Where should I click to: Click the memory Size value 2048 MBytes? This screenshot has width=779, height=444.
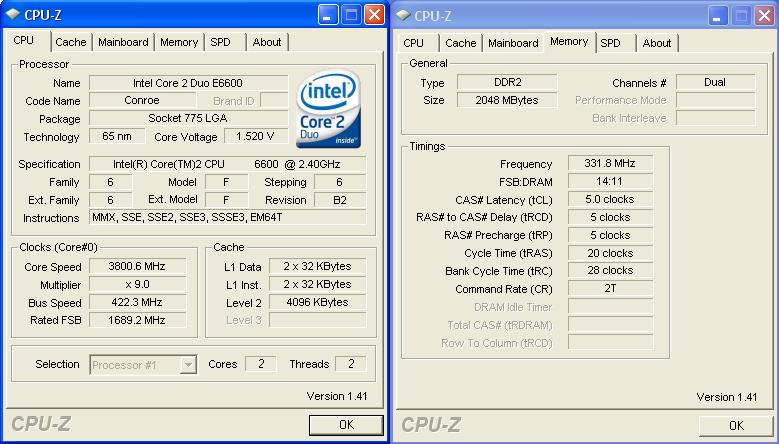[507, 100]
